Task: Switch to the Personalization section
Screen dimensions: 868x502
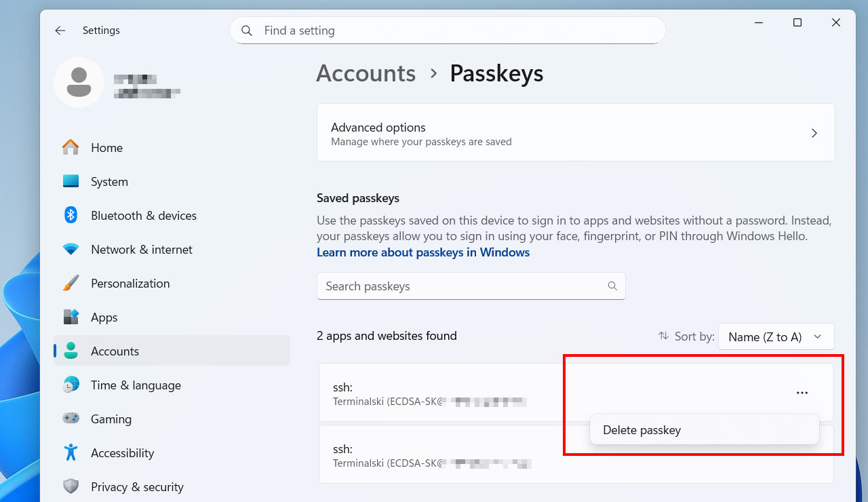Action: [172, 284]
